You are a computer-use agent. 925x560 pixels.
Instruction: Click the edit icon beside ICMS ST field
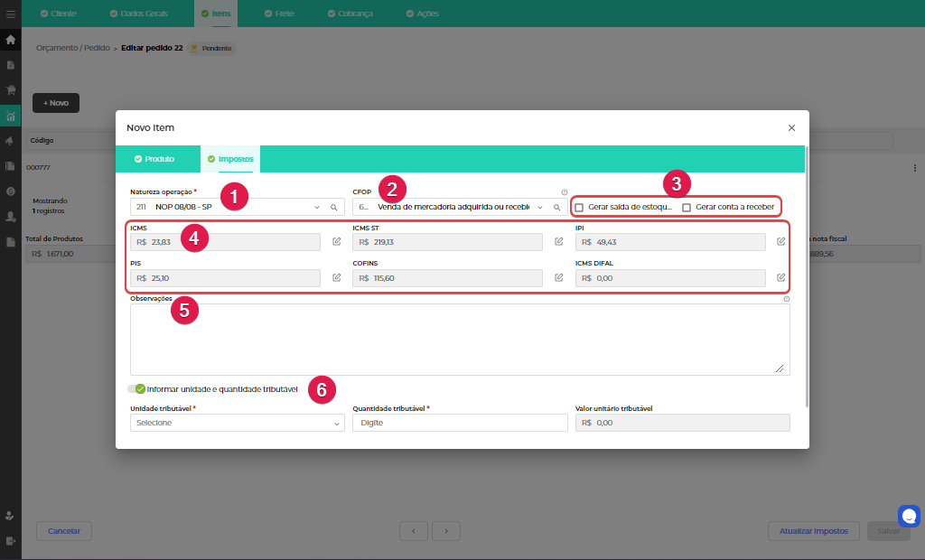558,241
